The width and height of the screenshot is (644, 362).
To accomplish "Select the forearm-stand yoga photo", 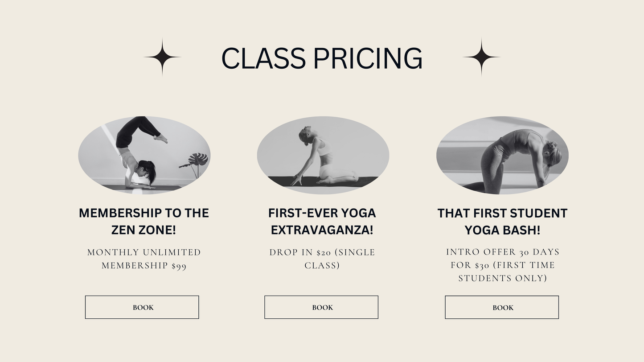I will point(144,155).
